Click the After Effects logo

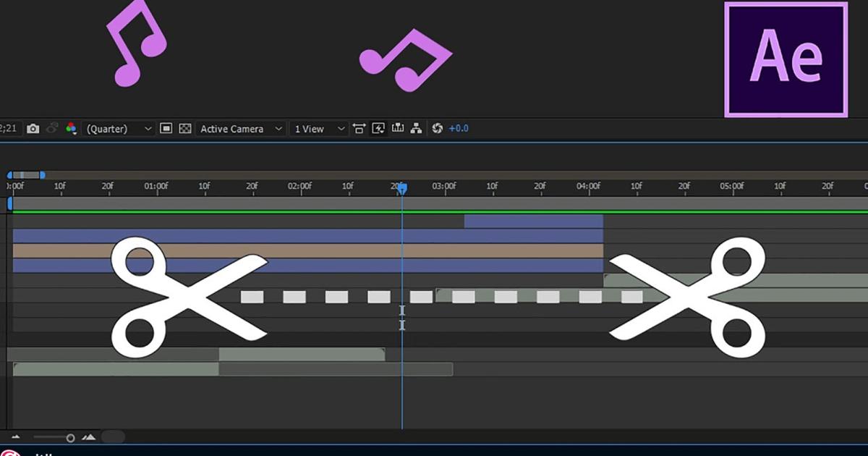tap(786, 58)
